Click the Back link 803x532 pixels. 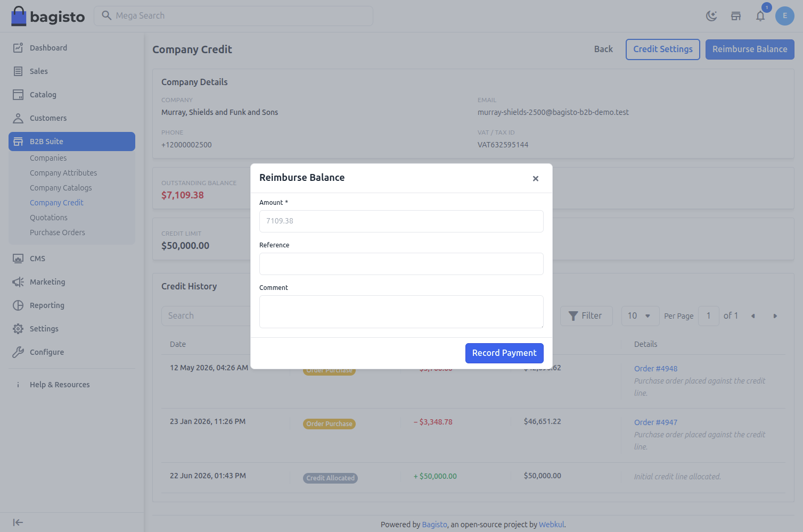[603, 49]
